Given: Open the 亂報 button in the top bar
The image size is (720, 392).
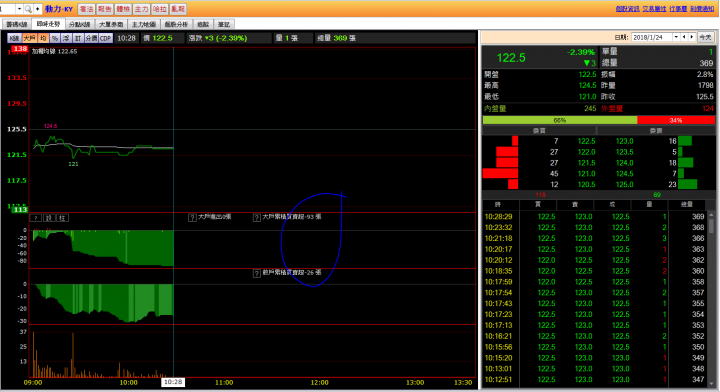Looking at the screenshot, I should (178, 9).
